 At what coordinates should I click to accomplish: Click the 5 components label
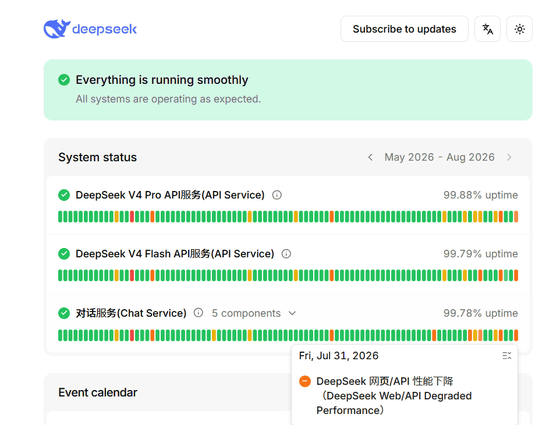[x=246, y=313]
